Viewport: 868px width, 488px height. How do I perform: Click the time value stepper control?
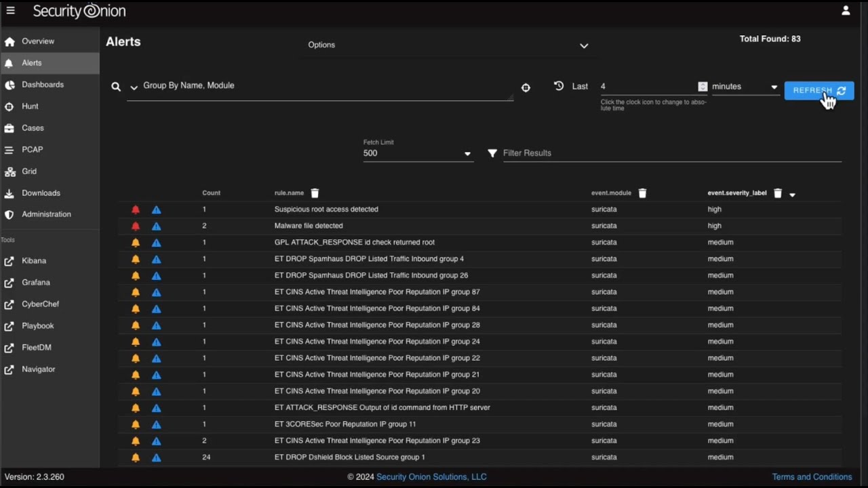click(x=703, y=87)
